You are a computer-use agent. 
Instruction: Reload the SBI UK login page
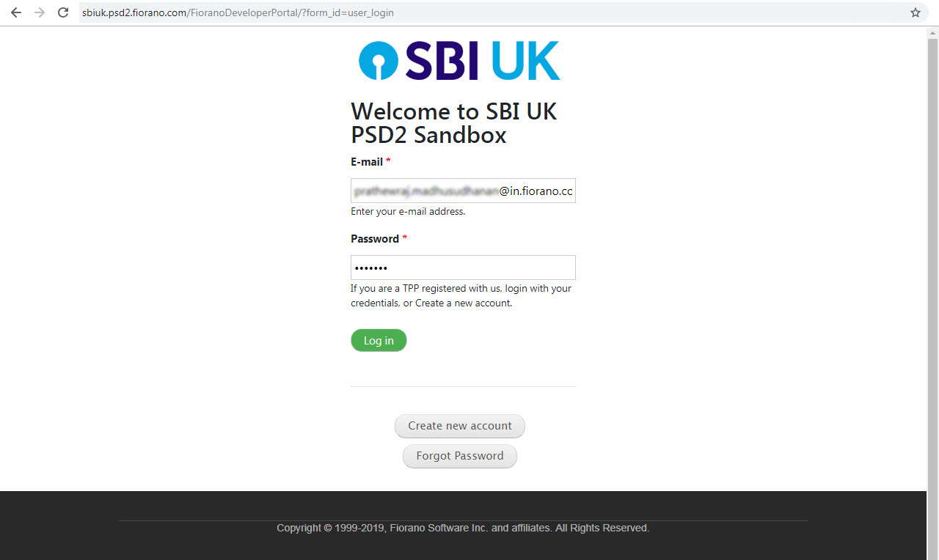64,12
